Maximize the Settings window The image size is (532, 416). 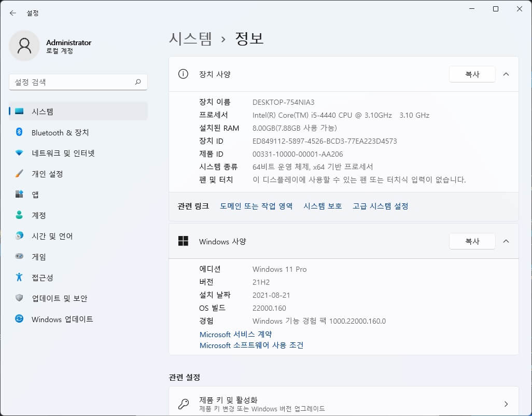point(495,9)
